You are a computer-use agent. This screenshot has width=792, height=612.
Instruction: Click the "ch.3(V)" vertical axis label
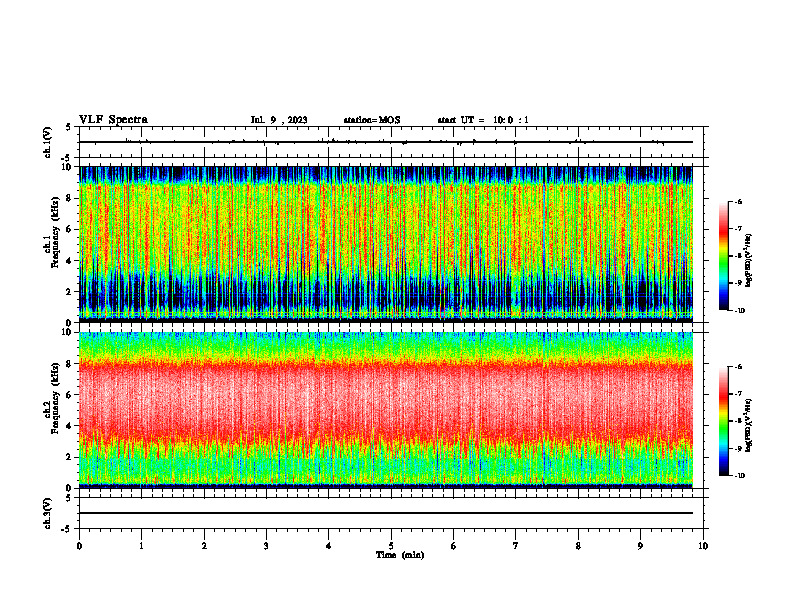[x=48, y=513]
